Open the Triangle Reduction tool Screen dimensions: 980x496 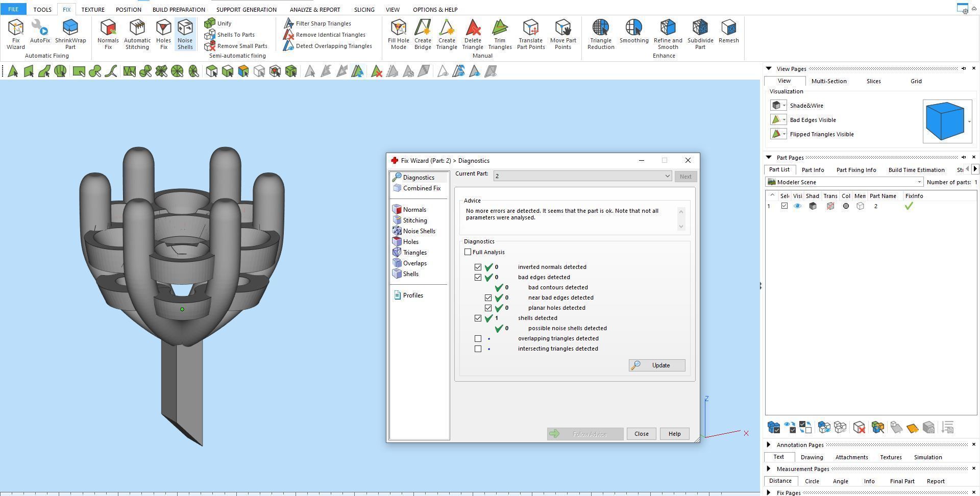click(601, 34)
